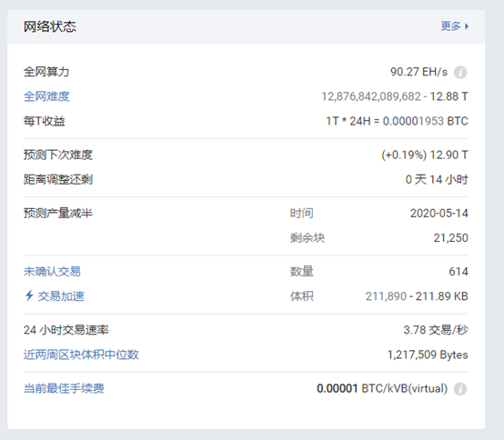Open the 近两周区块体积中位数 link

pos(81,355)
